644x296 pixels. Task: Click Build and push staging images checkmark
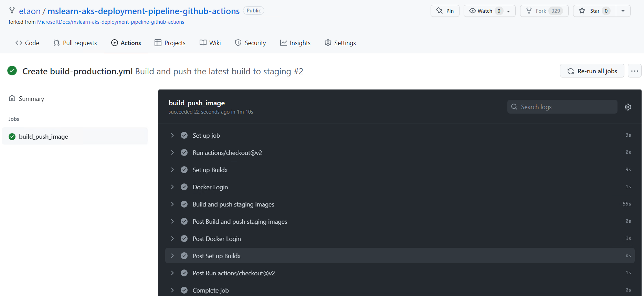(184, 204)
